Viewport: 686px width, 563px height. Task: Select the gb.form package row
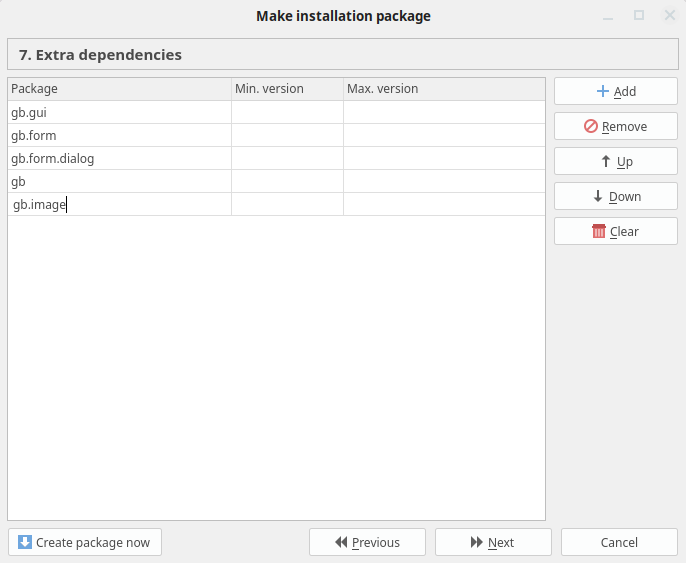point(276,135)
